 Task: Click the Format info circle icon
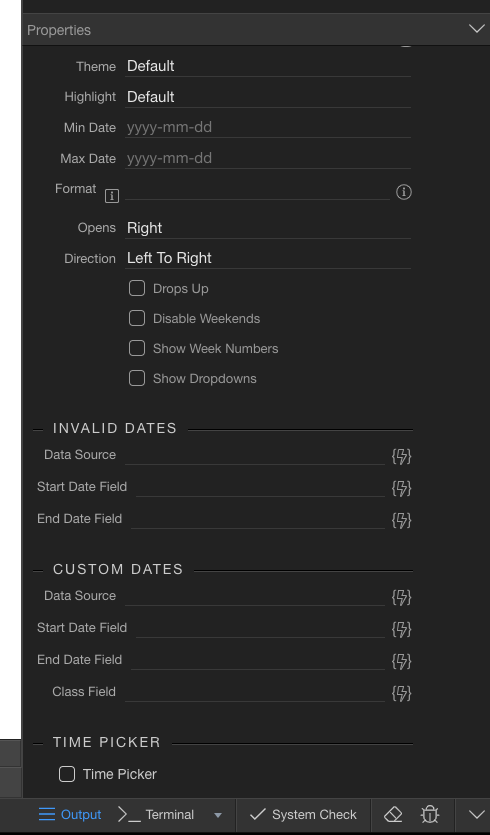[404, 192]
